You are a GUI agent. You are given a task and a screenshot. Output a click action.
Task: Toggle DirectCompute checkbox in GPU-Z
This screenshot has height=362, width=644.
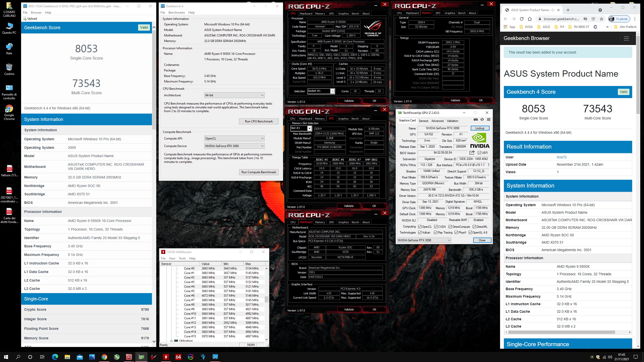click(x=450, y=227)
